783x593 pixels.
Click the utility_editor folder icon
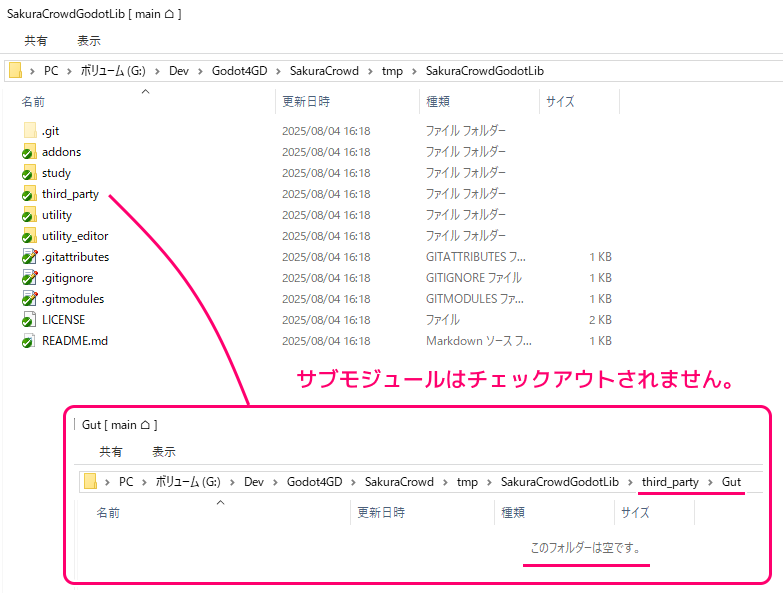click(x=29, y=236)
